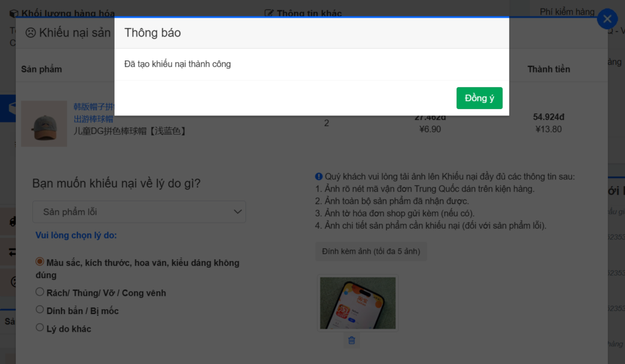Select the Rách/ Thủng/ Vỡ / Cong vênh reason

tap(40, 292)
